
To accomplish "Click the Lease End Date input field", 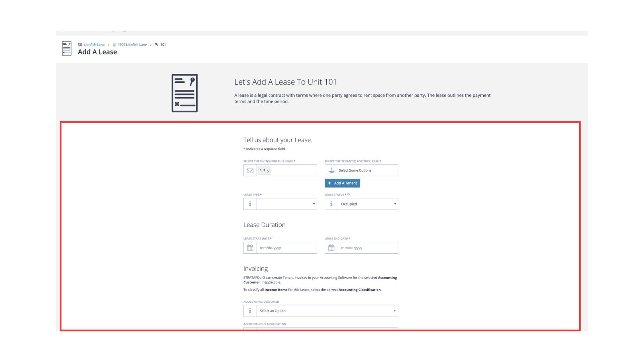I will pos(368,248).
